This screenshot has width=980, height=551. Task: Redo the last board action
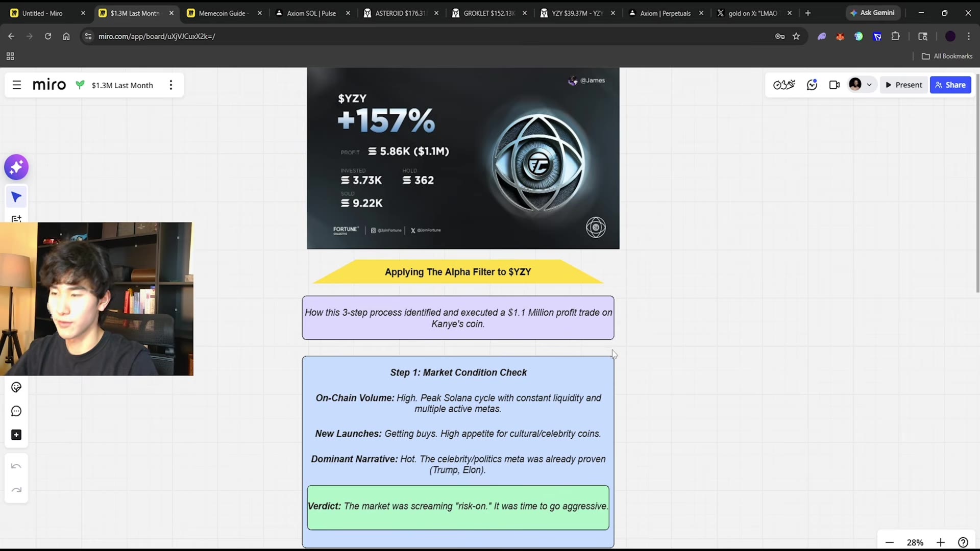(16, 490)
